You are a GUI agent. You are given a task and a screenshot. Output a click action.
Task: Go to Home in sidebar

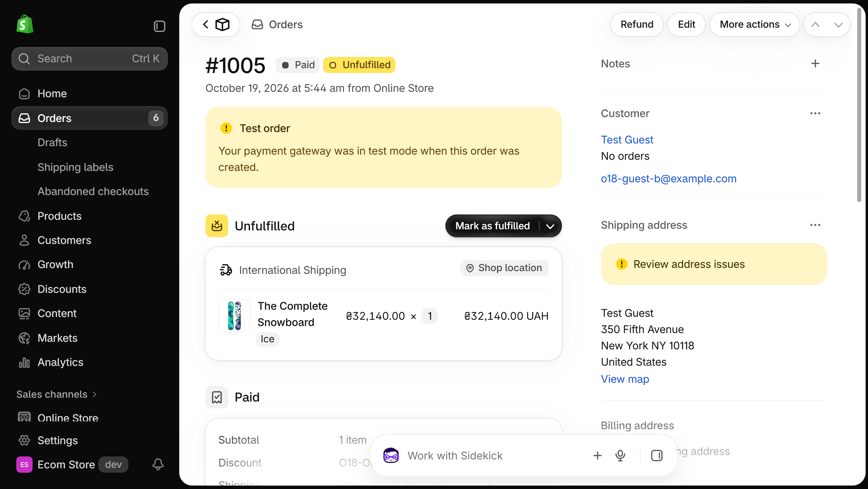[89, 93]
